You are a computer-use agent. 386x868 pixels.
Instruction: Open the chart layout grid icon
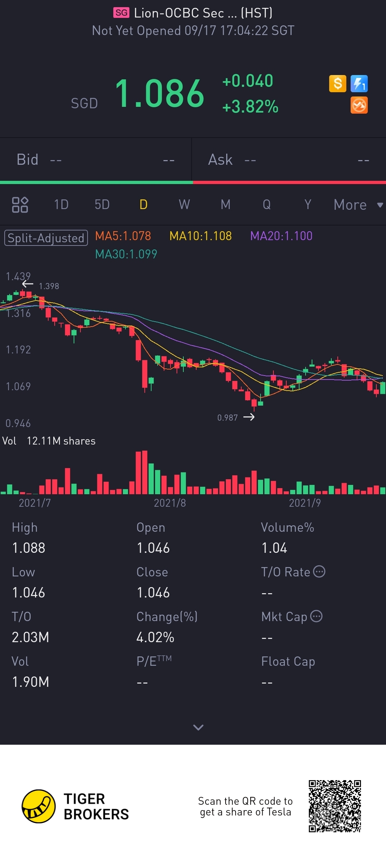pos(20,205)
